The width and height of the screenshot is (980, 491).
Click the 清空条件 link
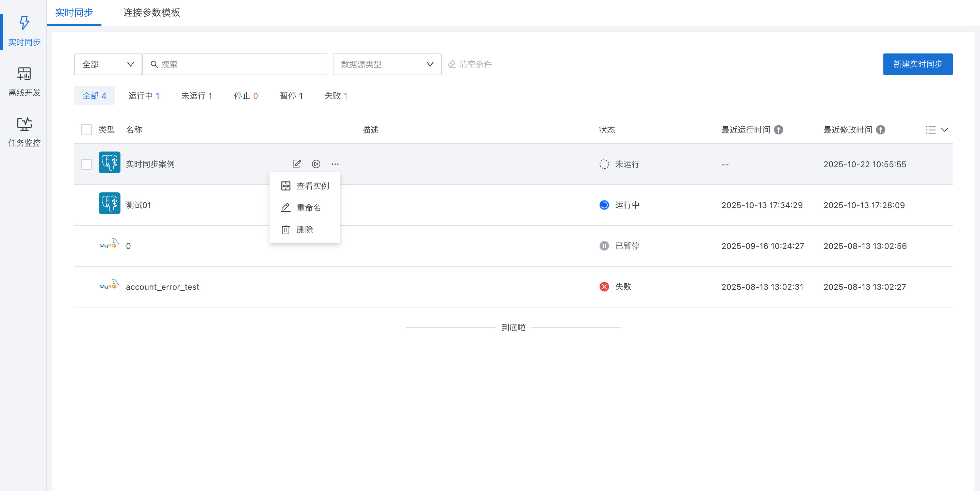470,64
